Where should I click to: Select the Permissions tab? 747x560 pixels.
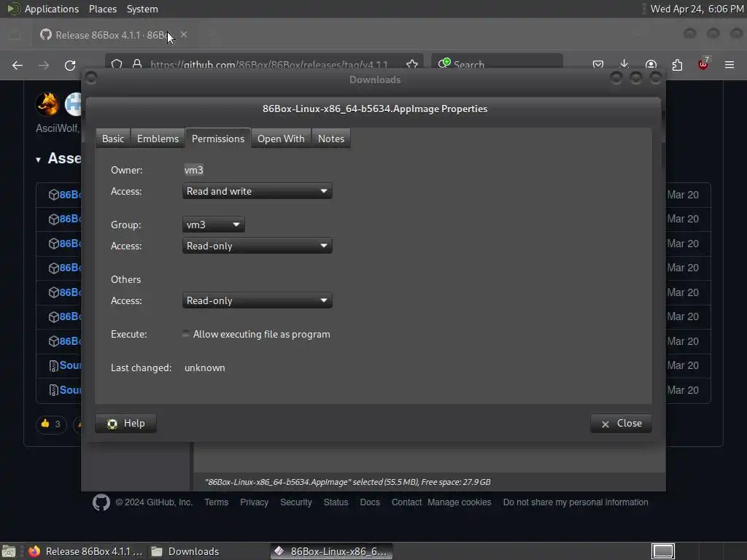click(x=218, y=139)
